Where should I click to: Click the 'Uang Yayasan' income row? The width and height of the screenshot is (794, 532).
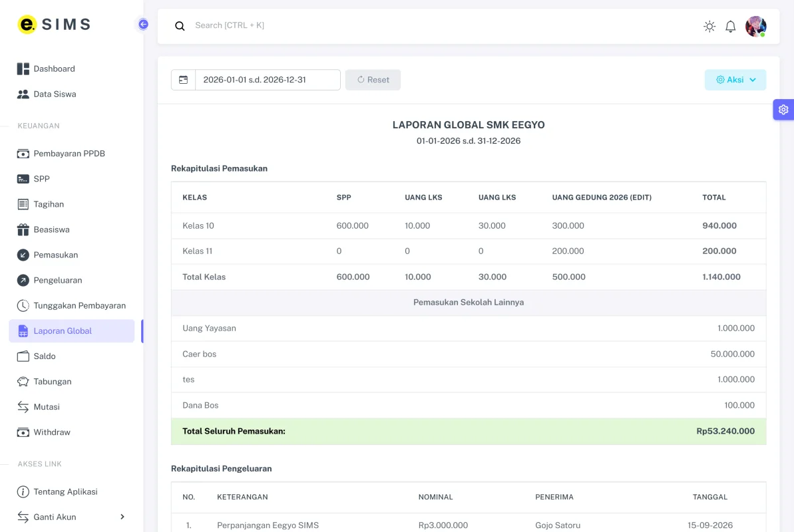[469, 329]
